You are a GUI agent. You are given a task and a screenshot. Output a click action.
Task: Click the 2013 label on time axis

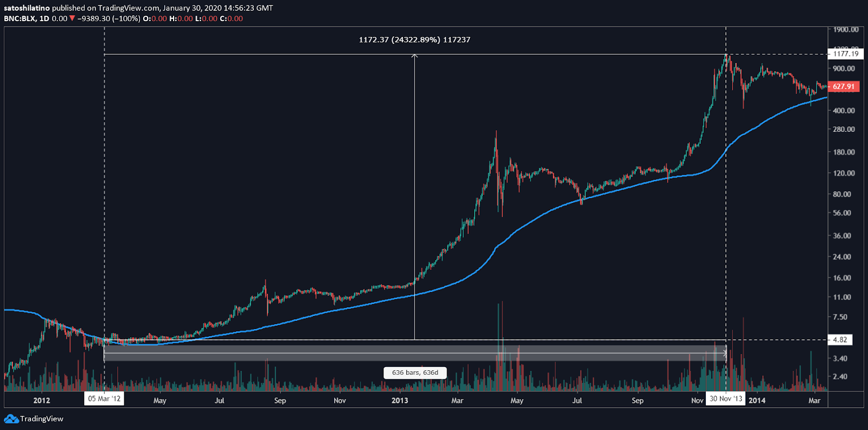[399, 401]
